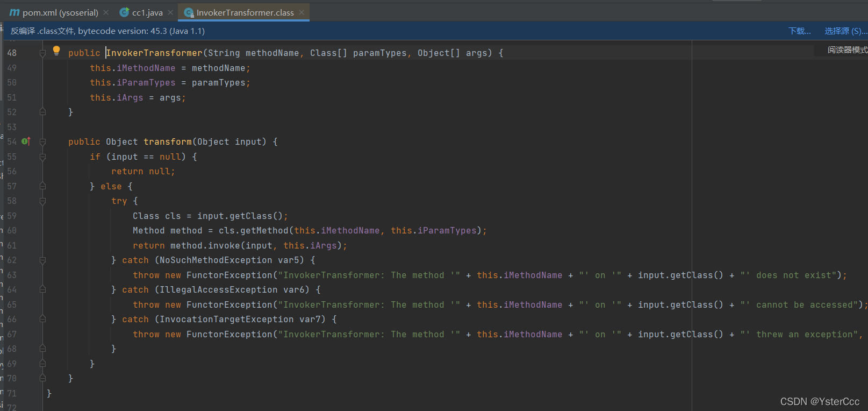The image size is (868, 411).
Task: Collapse the NoSuchMethodException catch fold at line 62
Action: [x=42, y=260]
